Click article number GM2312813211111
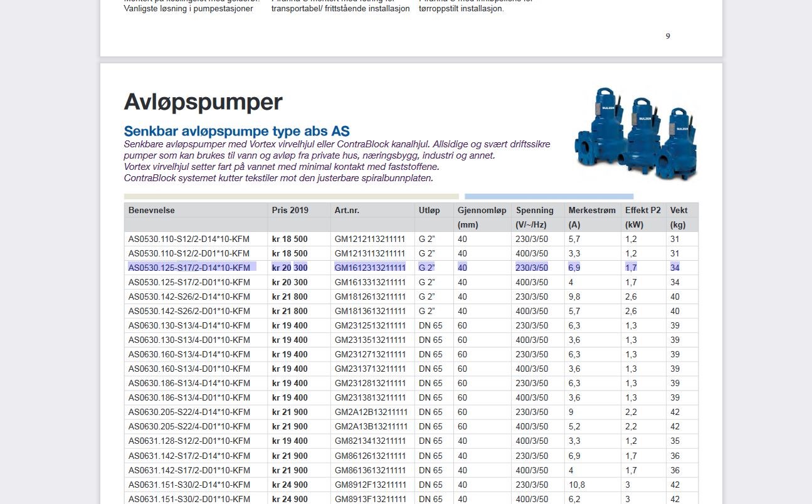Image resolution: width=812 pixels, height=504 pixels. tap(370, 383)
